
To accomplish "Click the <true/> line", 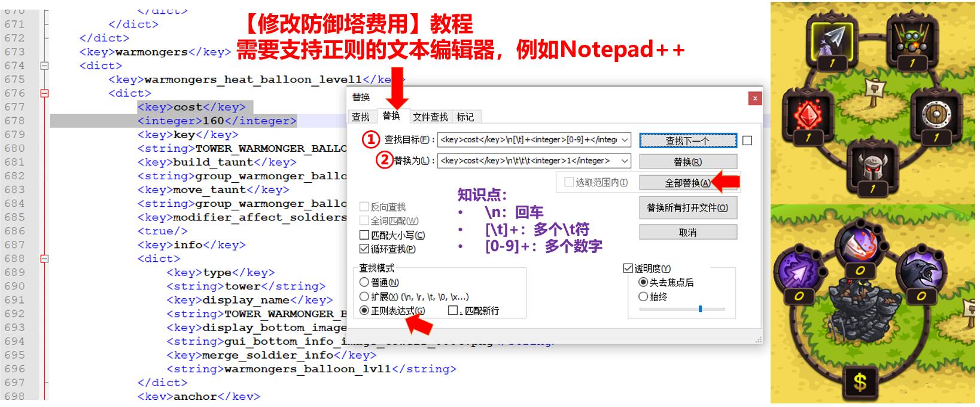I will [x=162, y=231].
